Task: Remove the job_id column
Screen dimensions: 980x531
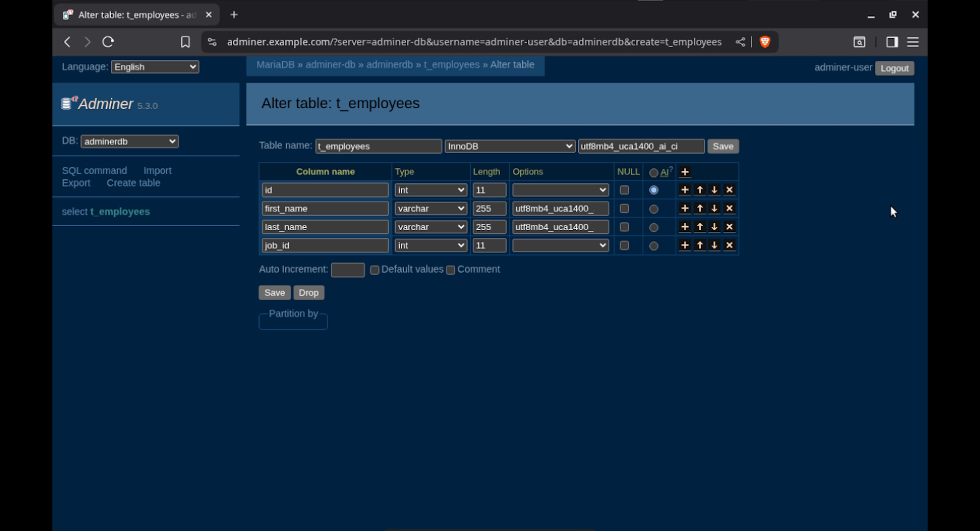Action: (729, 246)
